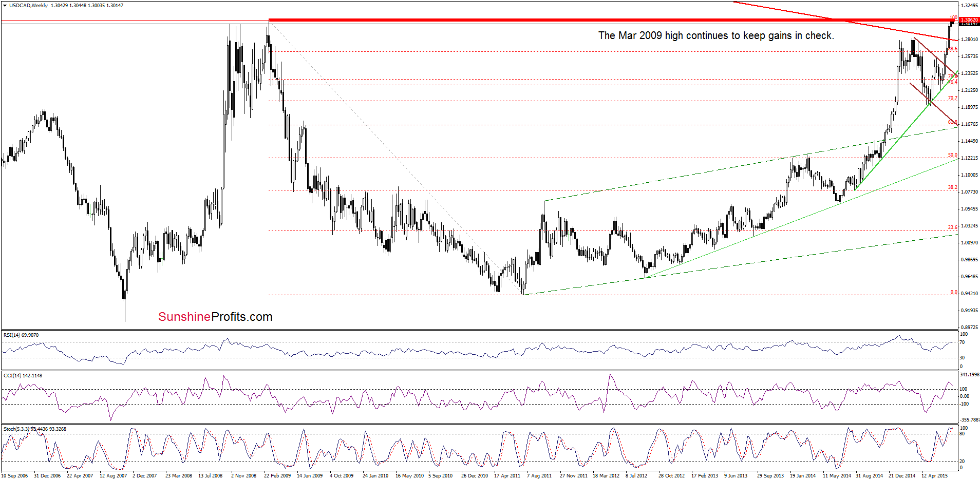Viewport: 980px width, 480px height.
Task: Click the 9 Jun 2013 date label
Action: (736, 476)
